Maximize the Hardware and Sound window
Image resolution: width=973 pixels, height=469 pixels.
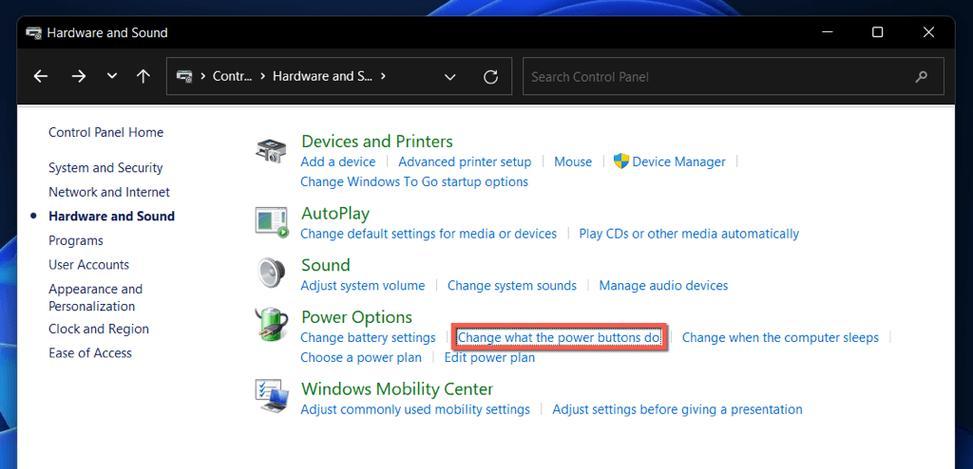point(877,32)
